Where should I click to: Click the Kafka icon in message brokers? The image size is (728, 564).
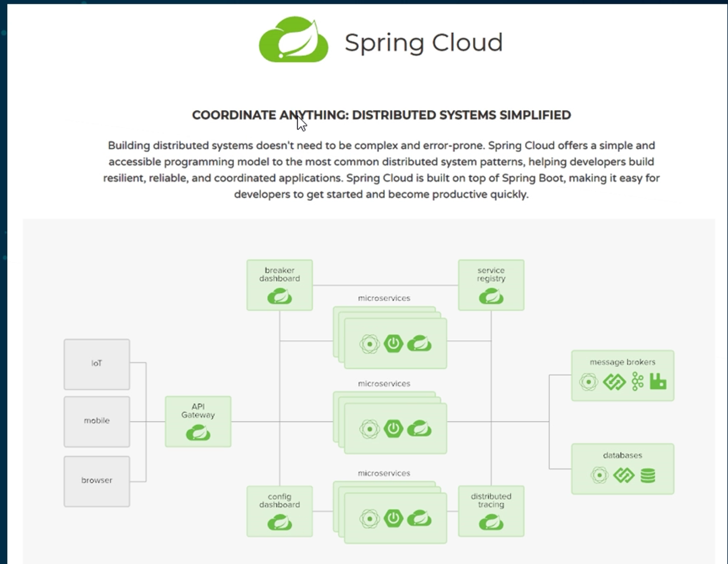(637, 382)
